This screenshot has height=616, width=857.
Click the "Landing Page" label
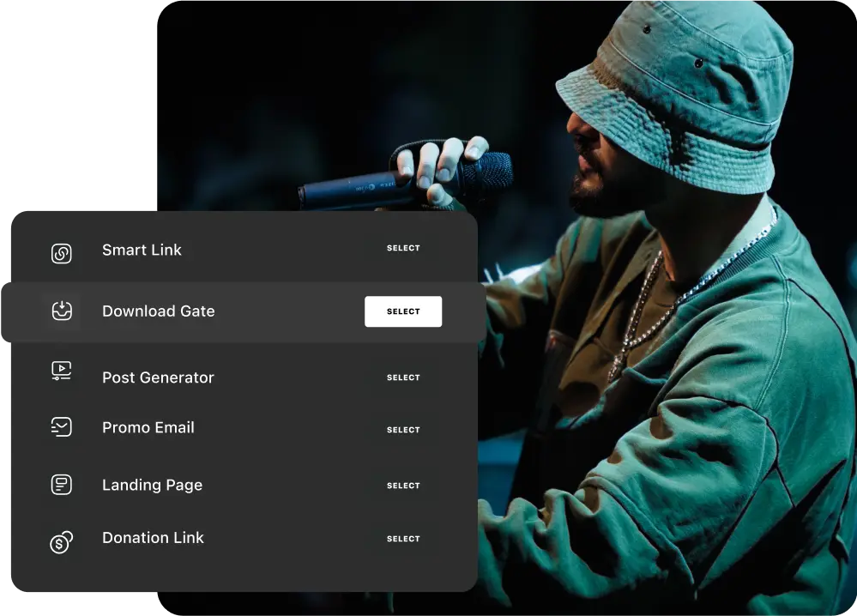point(152,486)
